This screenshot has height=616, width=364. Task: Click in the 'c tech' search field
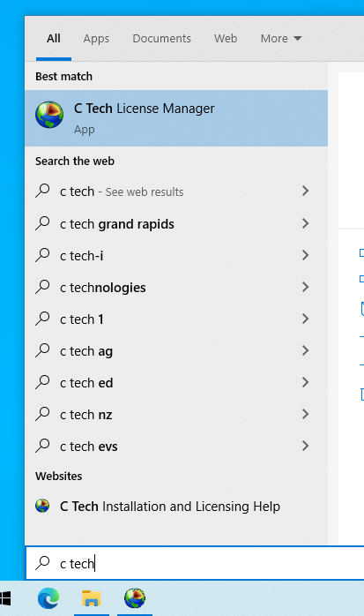pos(195,563)
